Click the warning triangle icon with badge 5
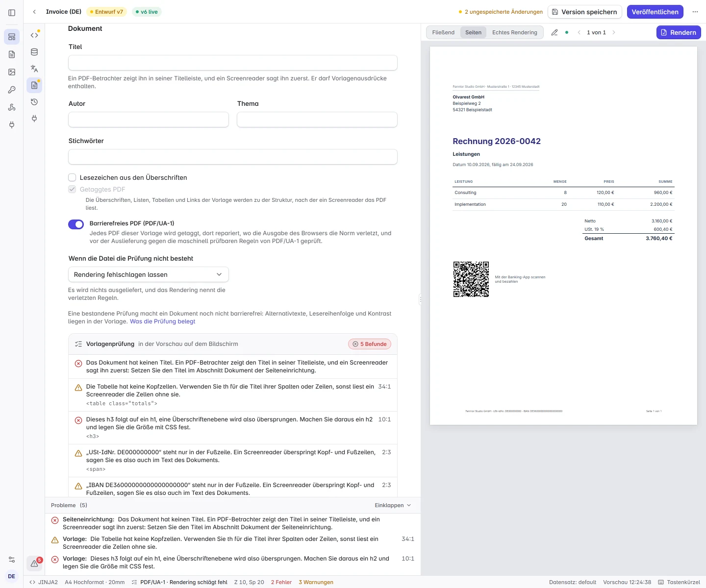The width and height of the screenshot is (706, 588). point(34,563)
